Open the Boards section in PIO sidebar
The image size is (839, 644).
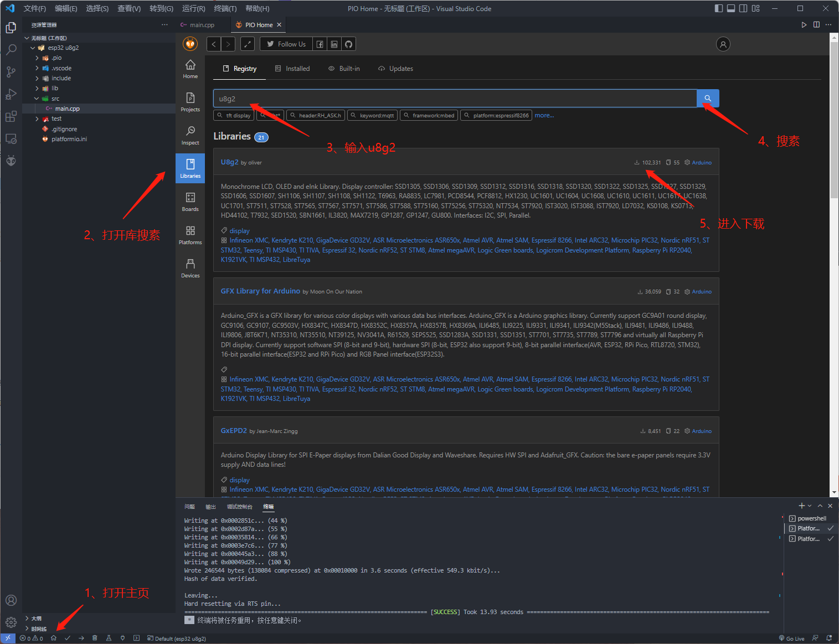pyautogui.click(x=190, y=201)
